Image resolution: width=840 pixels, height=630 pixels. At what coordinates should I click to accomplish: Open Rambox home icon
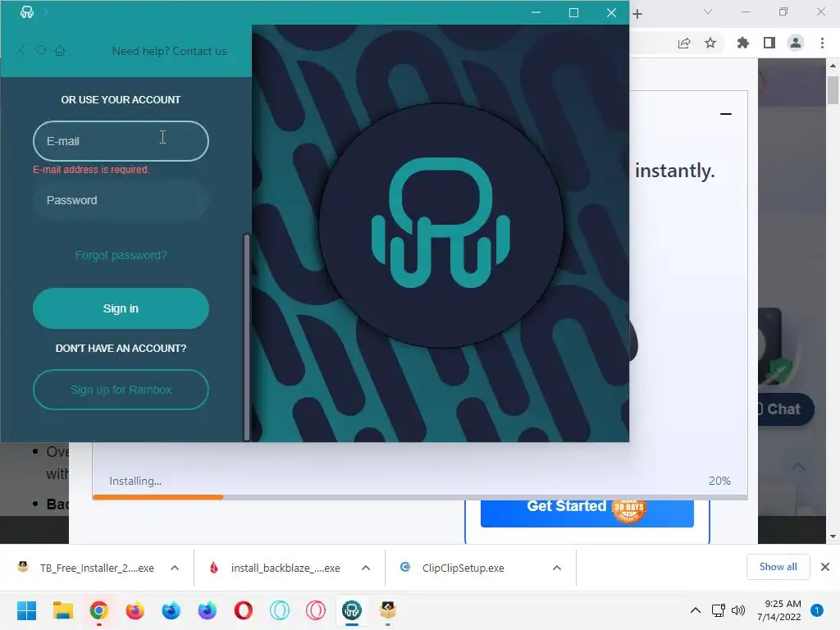(60, 50)
